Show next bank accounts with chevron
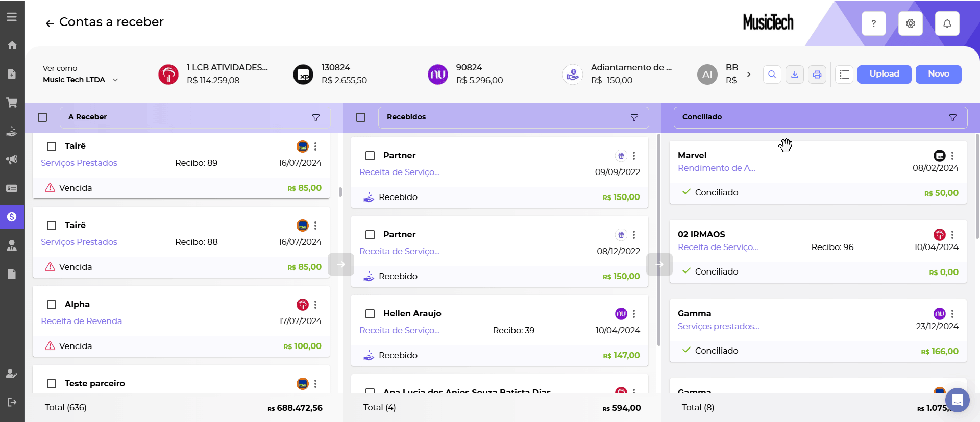Viewport: 980px width, 422px height. pos(749,75)
